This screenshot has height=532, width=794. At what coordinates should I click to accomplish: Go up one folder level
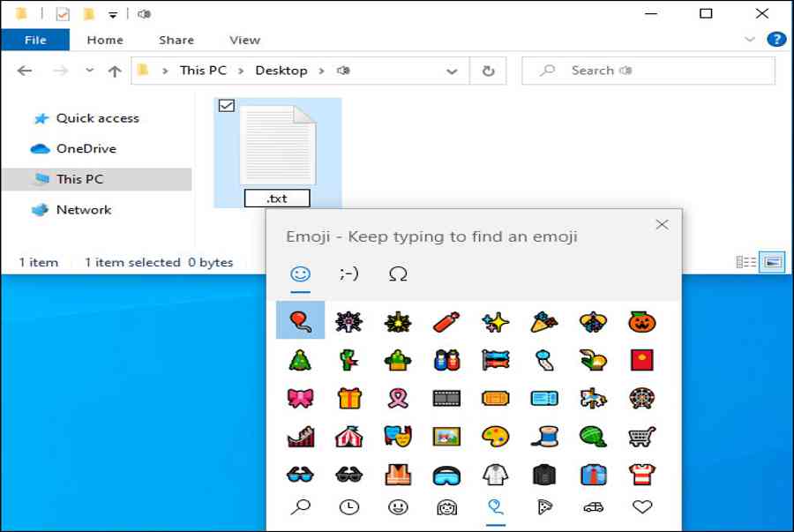click(115, 71)
